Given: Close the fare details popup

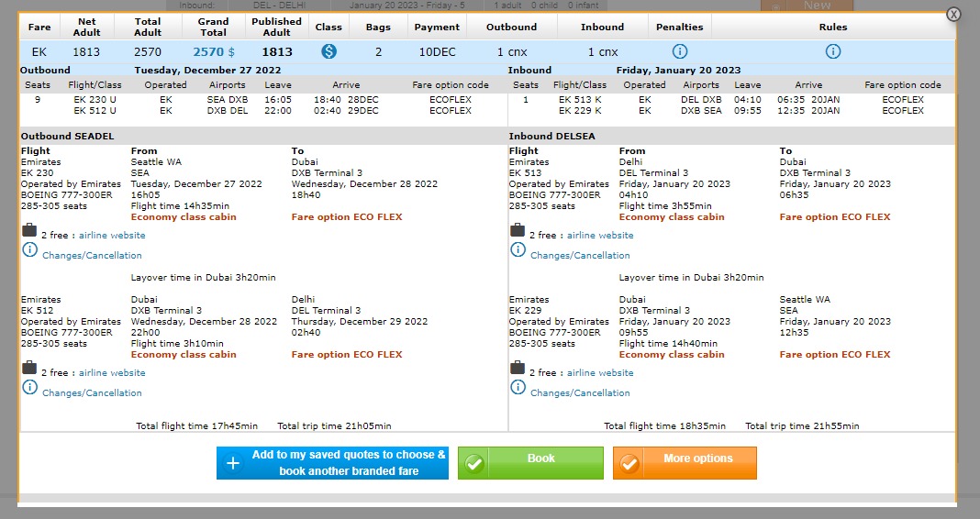Looking at the screenshot, I should point(954,14).
